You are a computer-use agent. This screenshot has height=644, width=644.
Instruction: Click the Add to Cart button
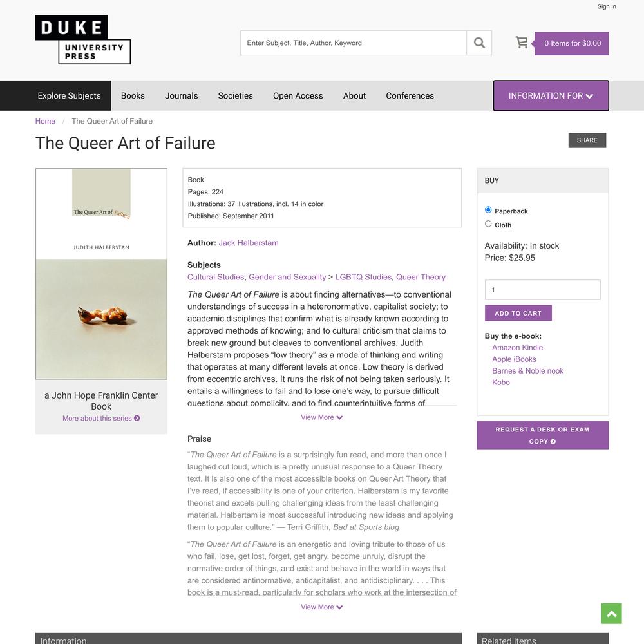pyautogui.click(x=518, y=313)
